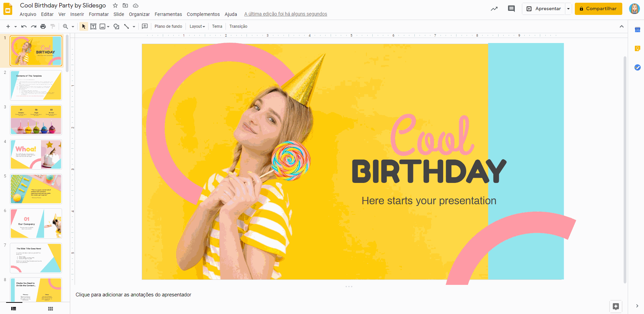Open the Ferramentas menu

pyautogui.click(x=168, y=14)
